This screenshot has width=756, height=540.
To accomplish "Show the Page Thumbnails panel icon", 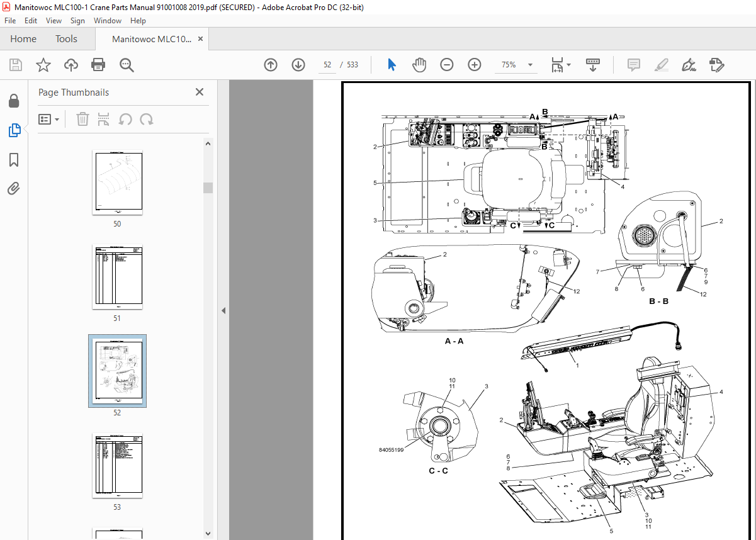I will 14,130.
